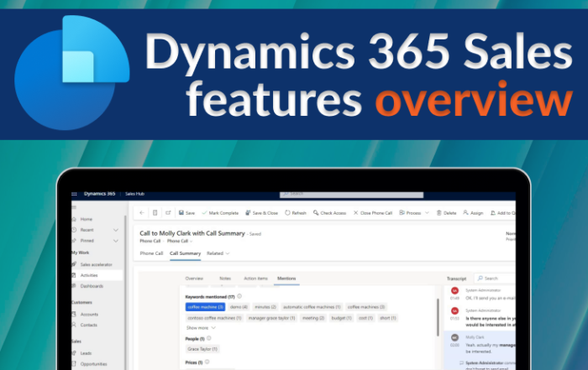Click the Prices info icon
588x370 pixels.
(x=207, y=362)
